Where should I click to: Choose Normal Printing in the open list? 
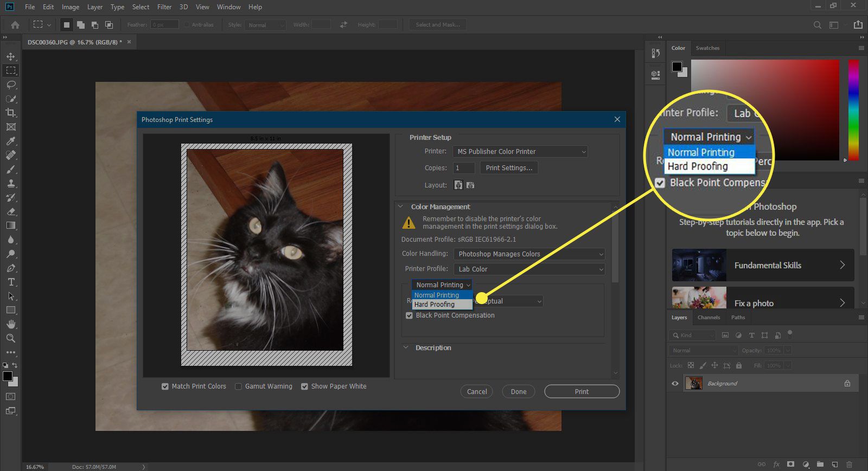tap(442, 295)
